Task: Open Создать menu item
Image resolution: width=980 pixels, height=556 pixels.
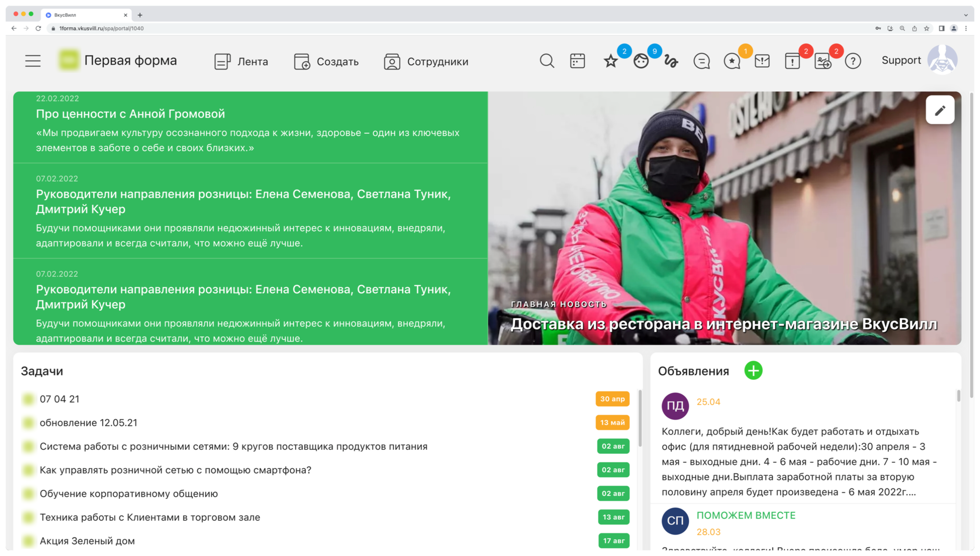Action: tap(327, 62)
